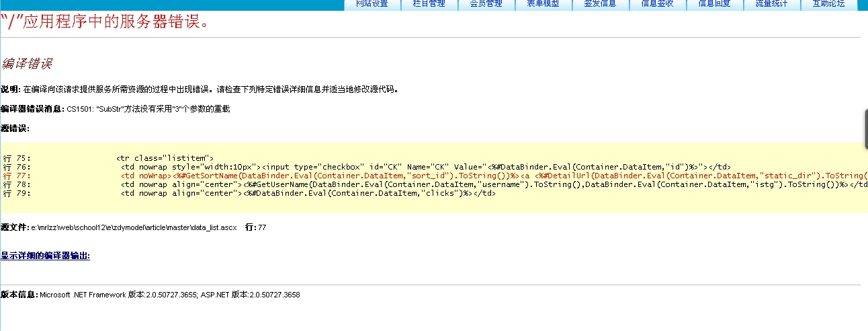Go to the 表单模型 tab
This screenshot has width=868, height=331.
pyautogui.click(x=543, y=4)
